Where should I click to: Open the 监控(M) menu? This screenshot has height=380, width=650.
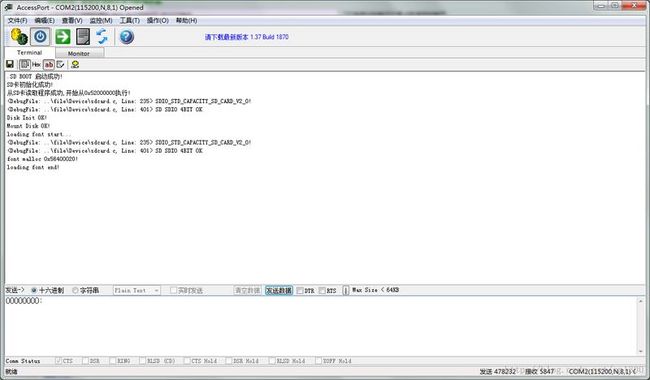pyautogui.click(x=101, y=20)
